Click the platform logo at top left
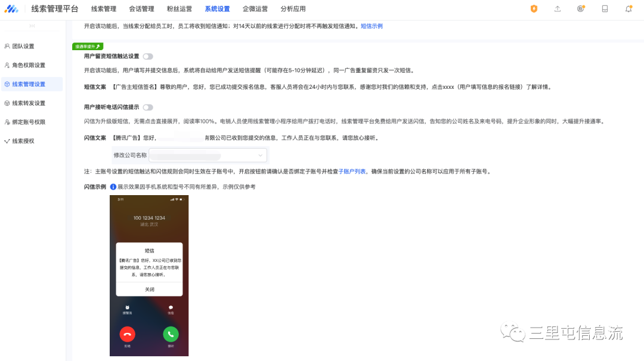This screenshot has width=644, height=361. point(12,9)
